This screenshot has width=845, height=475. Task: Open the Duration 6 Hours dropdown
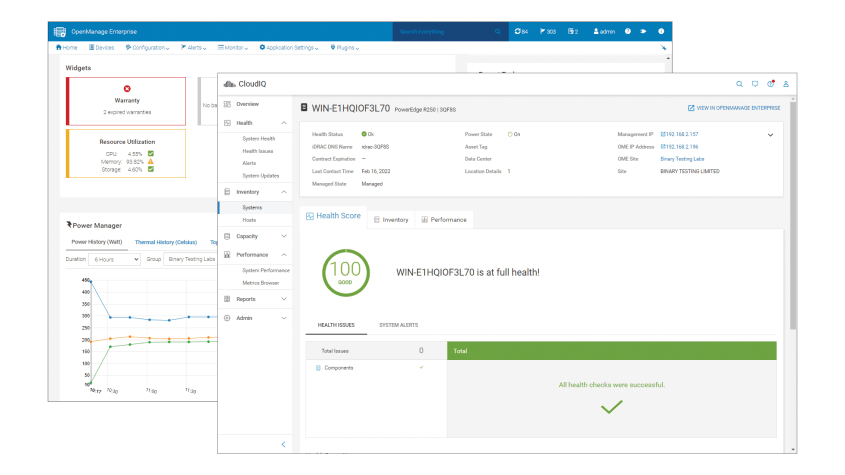click(x=114, y=259)
